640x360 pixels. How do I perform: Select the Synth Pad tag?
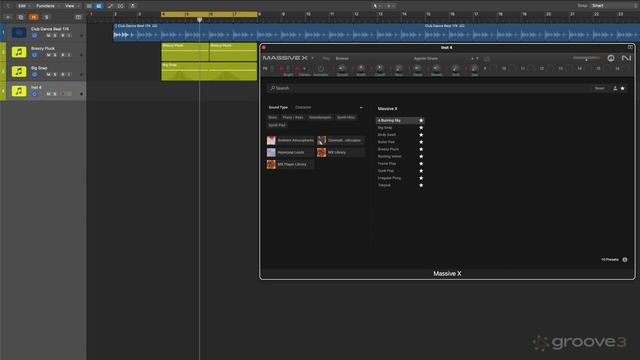277,125
